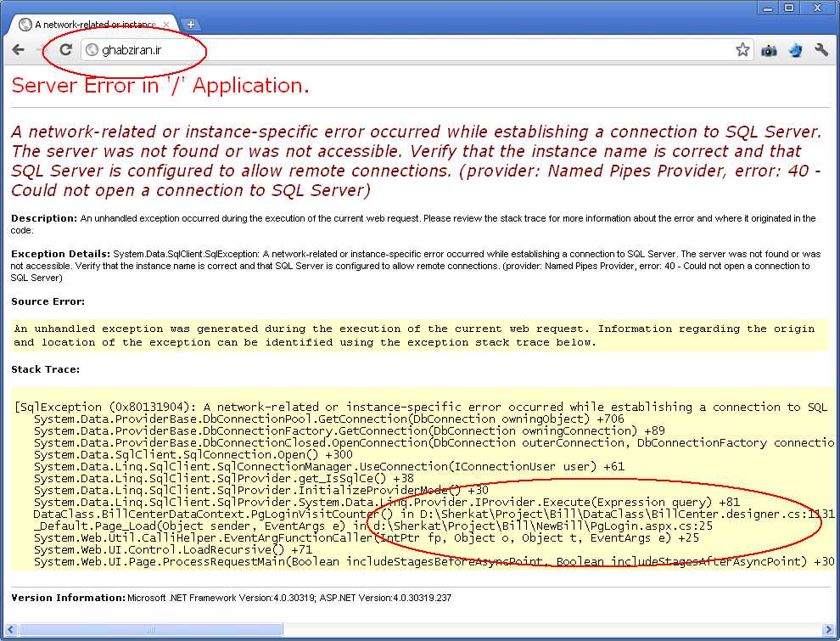840x641 pixels.
Task: Click the 'Exception Details:' label
Action: [x=60, y=254]
